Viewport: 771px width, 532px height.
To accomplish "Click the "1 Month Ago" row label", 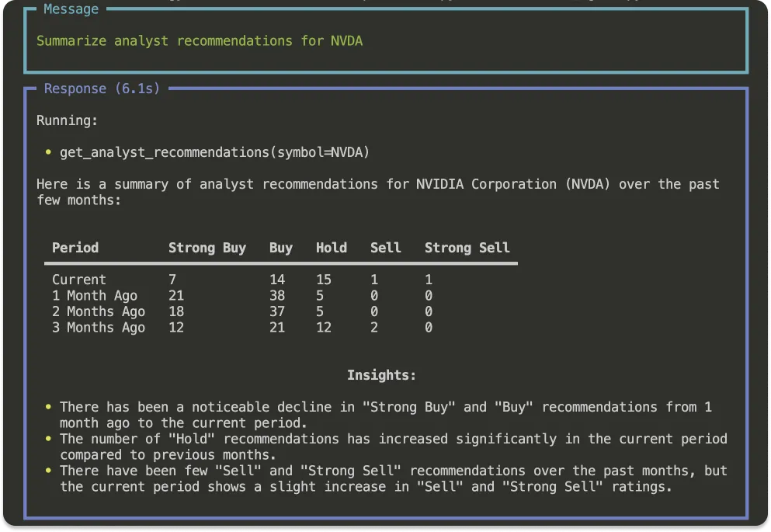I will pyautogui.click(x=95, y=296).
